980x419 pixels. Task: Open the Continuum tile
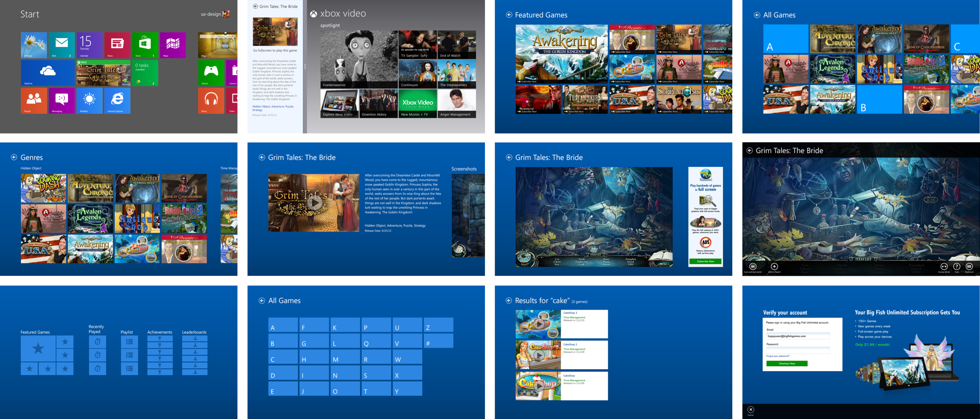[417, 74]
